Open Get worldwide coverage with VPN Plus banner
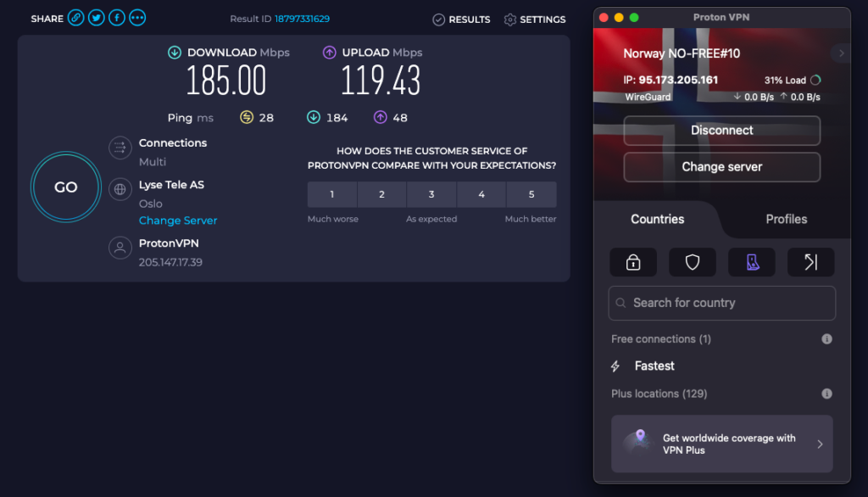 click(x=722, y=444)
